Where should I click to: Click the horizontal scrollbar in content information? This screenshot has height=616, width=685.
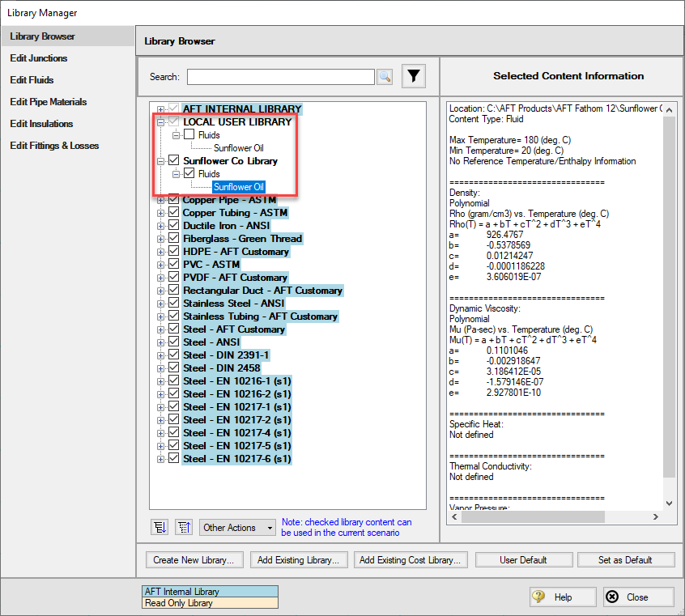coord(533,516)
